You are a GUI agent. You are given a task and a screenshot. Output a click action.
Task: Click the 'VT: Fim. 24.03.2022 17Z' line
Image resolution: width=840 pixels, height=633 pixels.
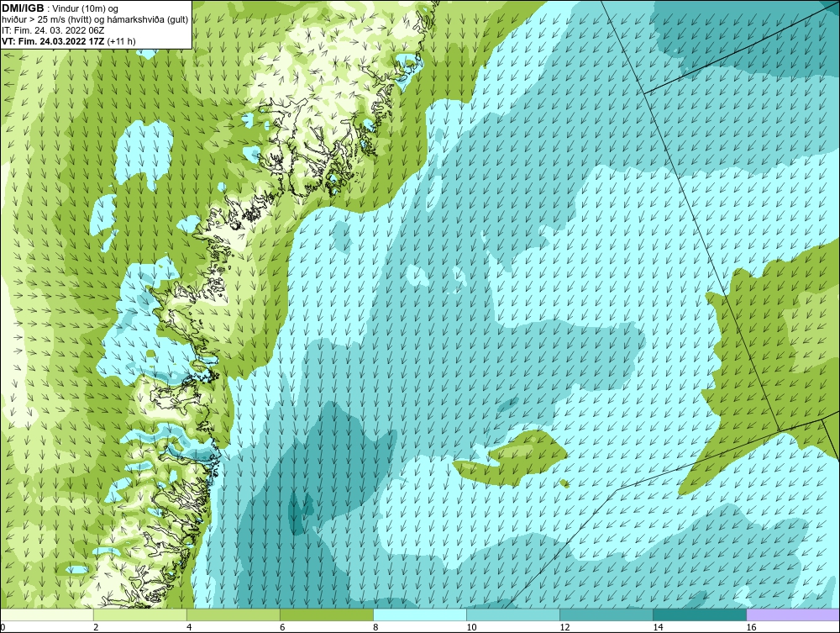53,41
